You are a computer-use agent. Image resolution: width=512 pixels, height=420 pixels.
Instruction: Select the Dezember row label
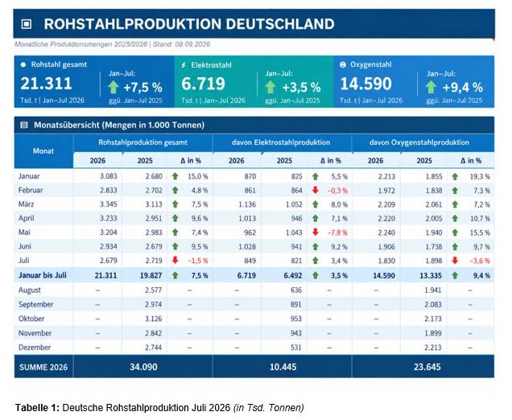click(x=35, y=348)
